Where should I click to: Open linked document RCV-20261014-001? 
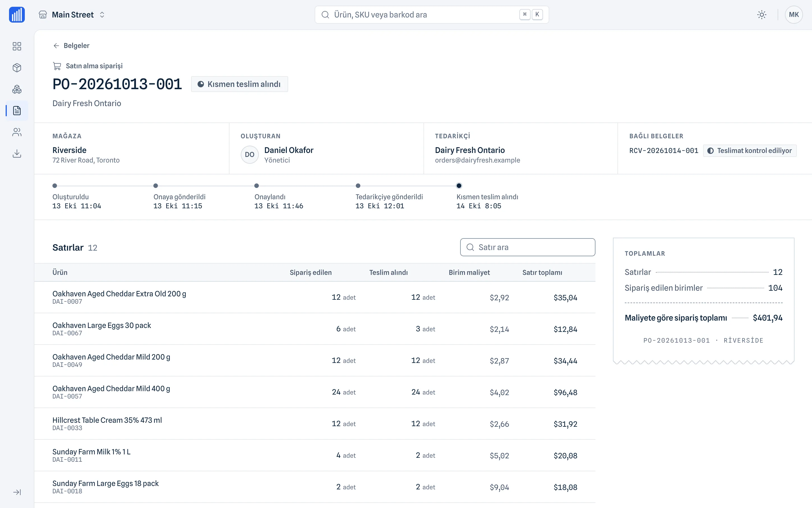tap(664, 150)
